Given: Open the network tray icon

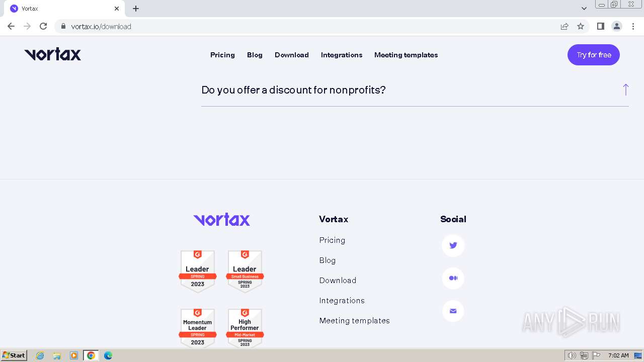Looking at the screenshot, I should point(584,355).
